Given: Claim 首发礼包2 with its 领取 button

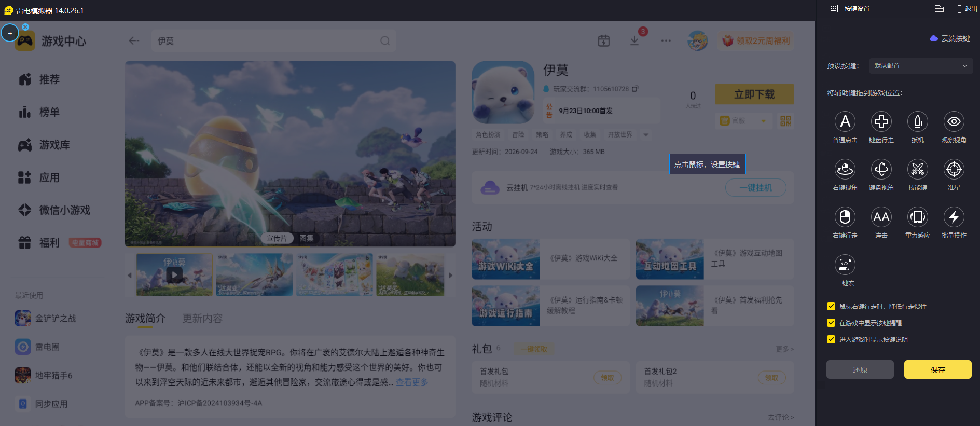Looking at the screenshot, I should (771, 378).
